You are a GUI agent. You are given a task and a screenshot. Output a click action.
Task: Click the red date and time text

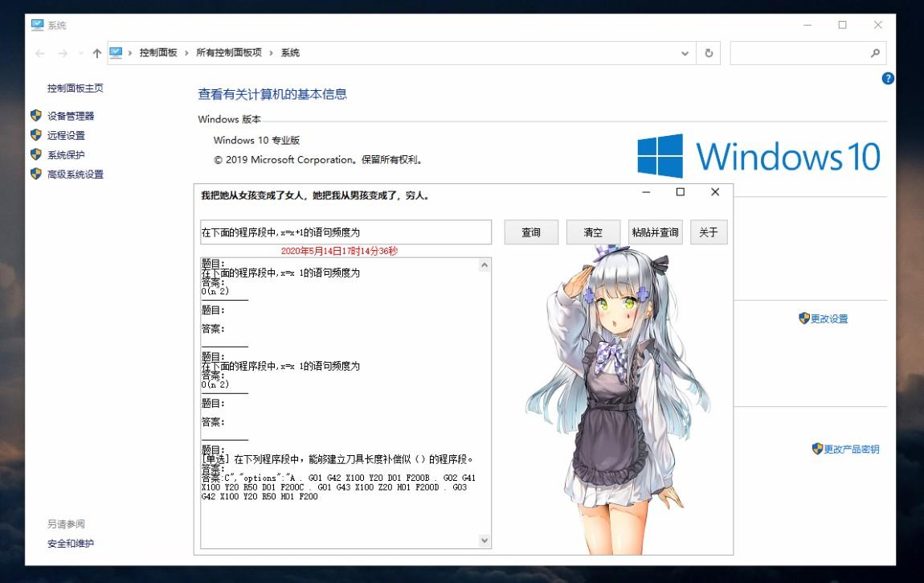click(x=339, y=251)
